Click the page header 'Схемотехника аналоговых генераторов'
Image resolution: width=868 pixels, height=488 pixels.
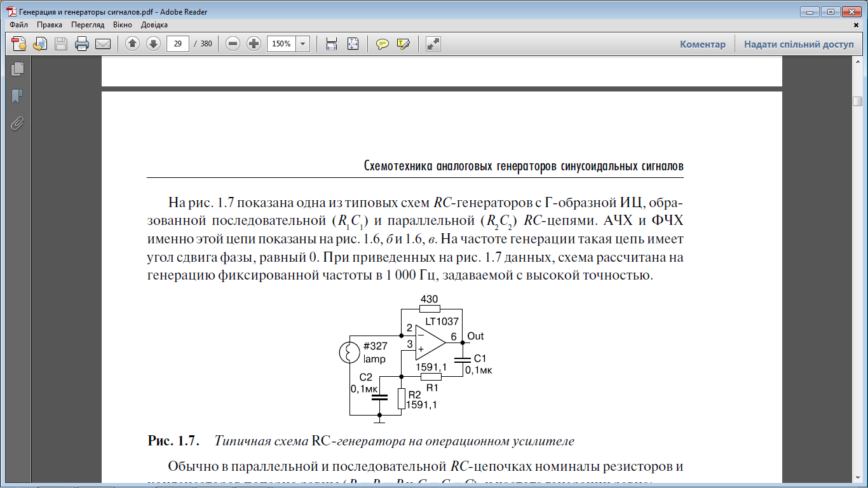461,166
